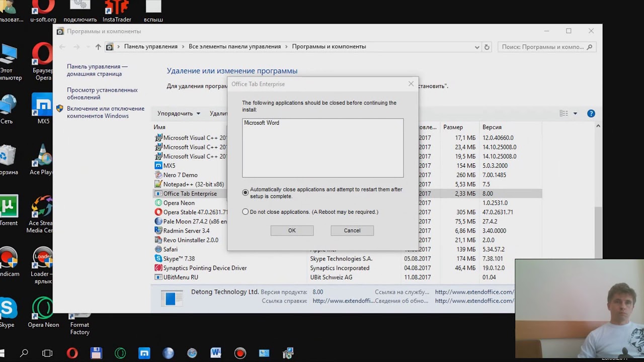Select 'Automatically close applications' radio option

coord(246,193)
